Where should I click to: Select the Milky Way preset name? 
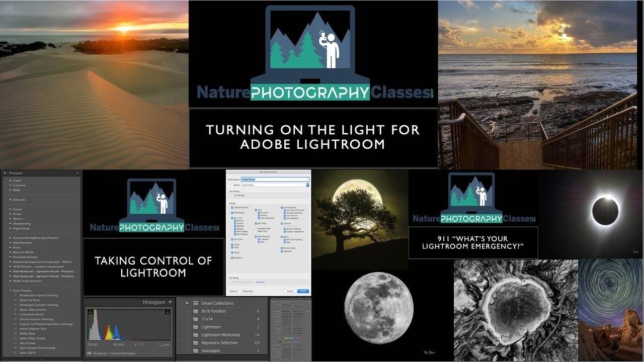[27, 333]
